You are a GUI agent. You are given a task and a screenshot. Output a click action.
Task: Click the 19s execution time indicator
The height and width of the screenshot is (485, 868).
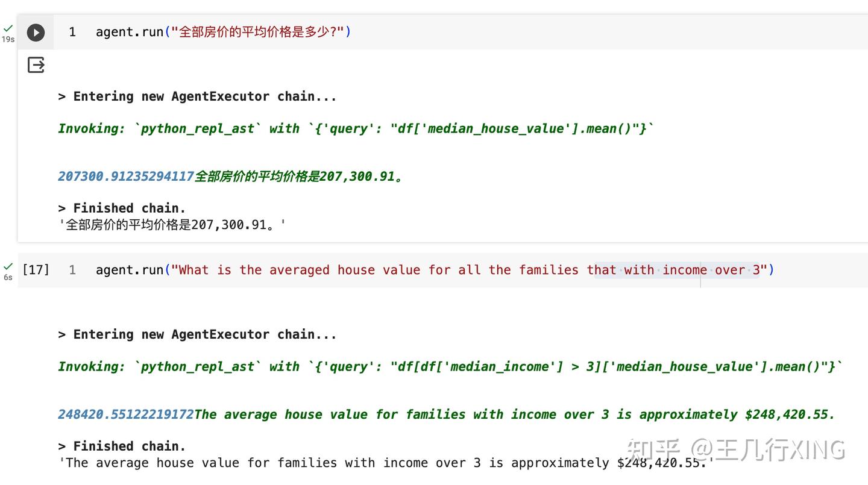tap(8, 39)
